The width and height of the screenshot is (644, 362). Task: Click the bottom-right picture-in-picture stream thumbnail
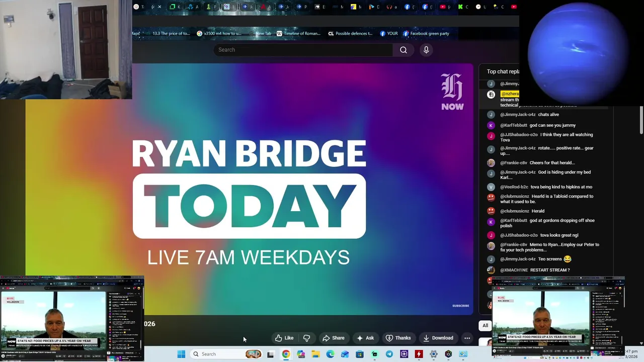point(558,317)
